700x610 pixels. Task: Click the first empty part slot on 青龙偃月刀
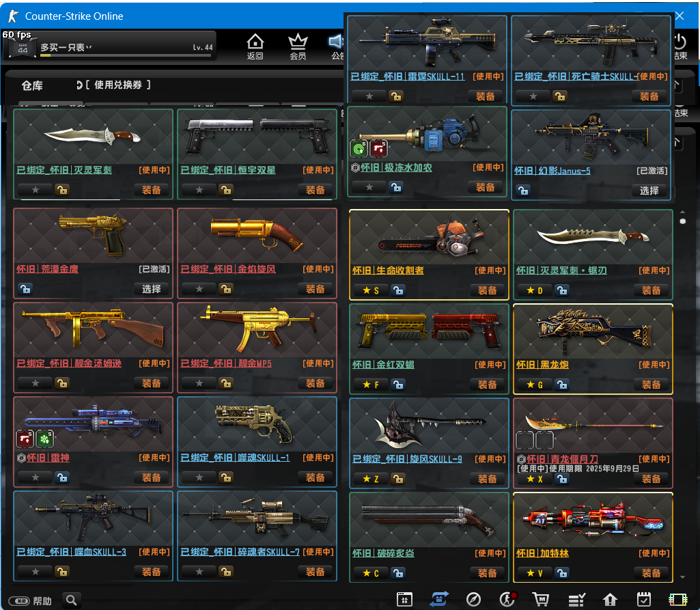click(x=525, y=440)
